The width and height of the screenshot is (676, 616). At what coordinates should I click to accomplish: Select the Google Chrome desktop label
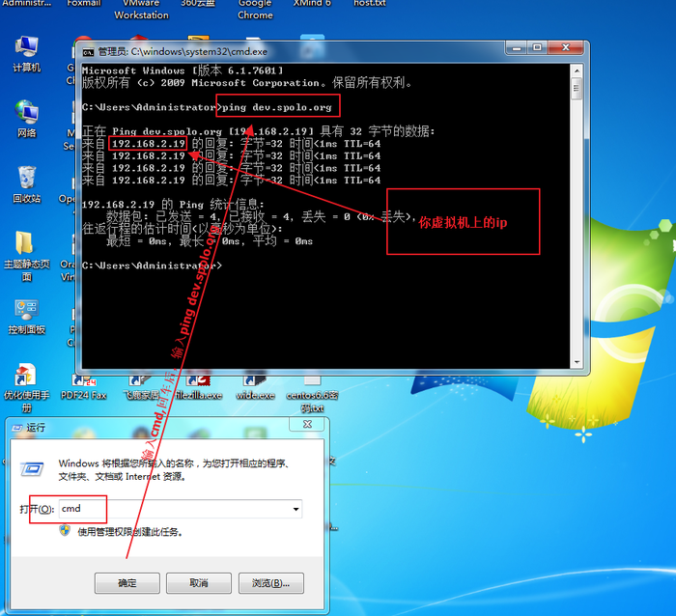click(x=255, y=10)
